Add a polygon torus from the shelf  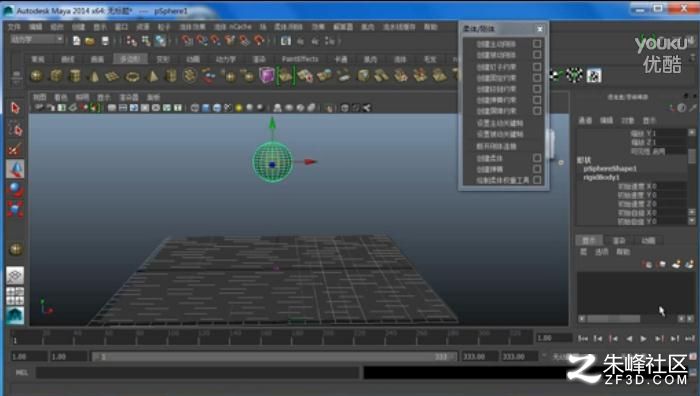click(x=133, y=76)
